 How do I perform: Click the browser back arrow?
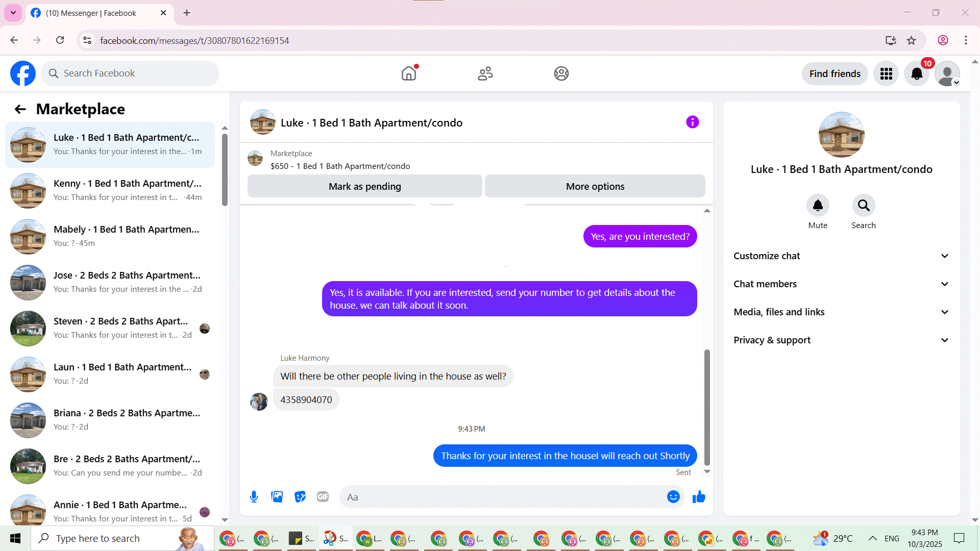coord(14,40)
